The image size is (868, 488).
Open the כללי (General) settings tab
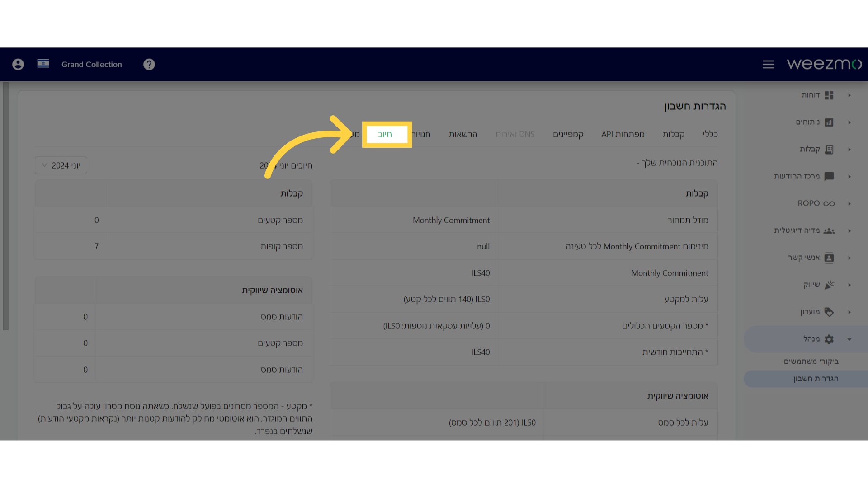[711, 134]
